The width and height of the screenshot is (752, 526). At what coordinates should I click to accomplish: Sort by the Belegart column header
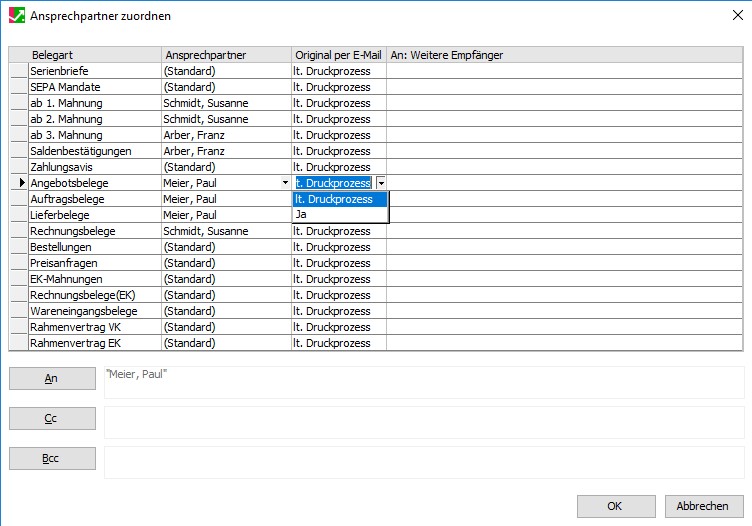pos(94,55)
